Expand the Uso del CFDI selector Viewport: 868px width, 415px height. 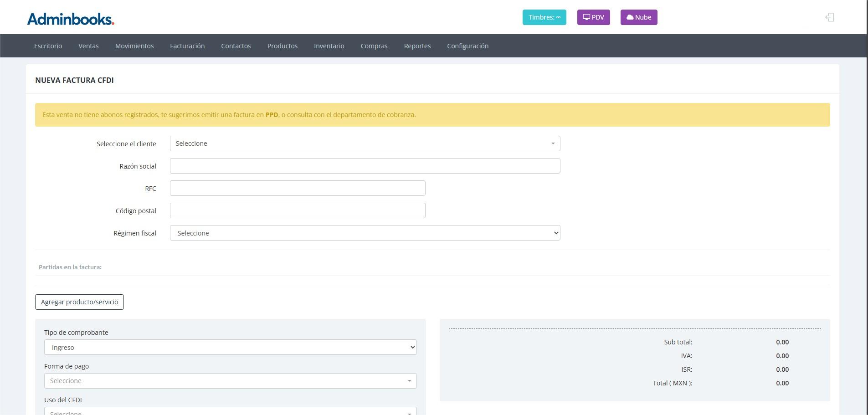(230, 411)
